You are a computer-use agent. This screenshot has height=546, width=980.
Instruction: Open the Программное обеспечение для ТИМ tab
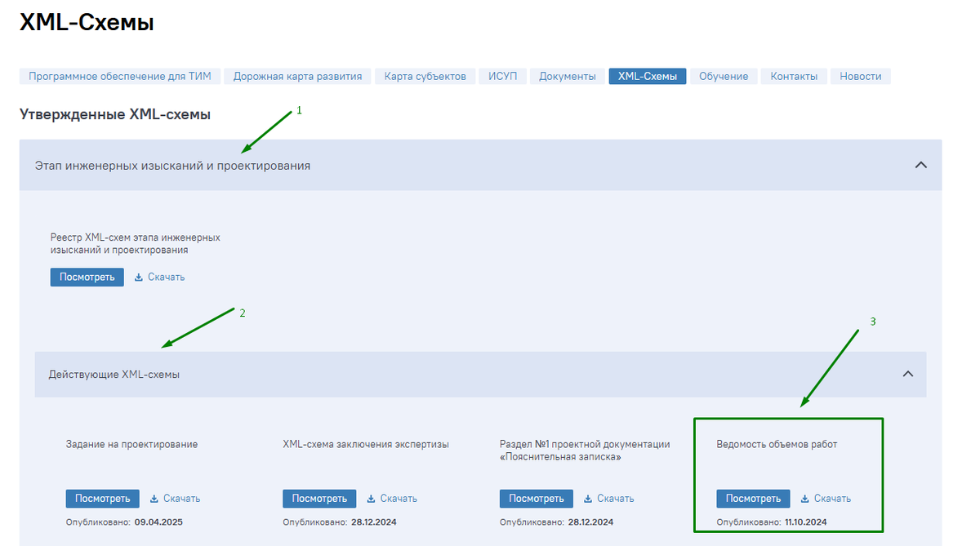(120, 76)
